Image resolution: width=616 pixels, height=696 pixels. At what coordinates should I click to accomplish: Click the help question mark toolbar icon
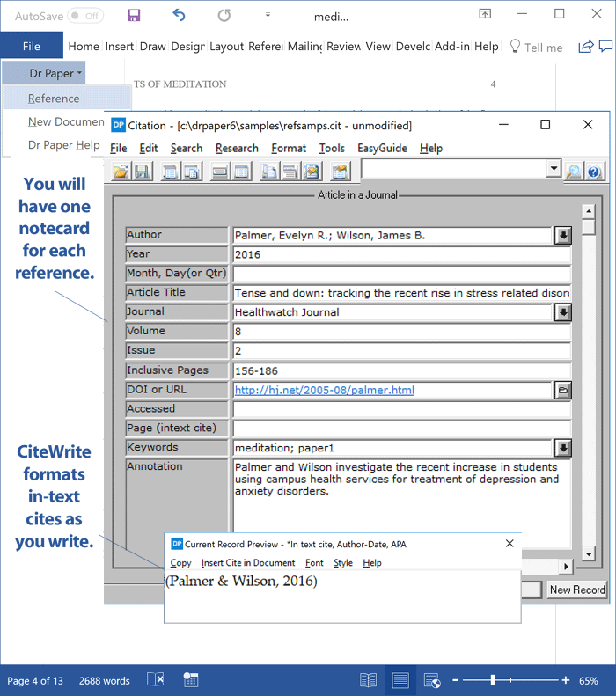594,171
